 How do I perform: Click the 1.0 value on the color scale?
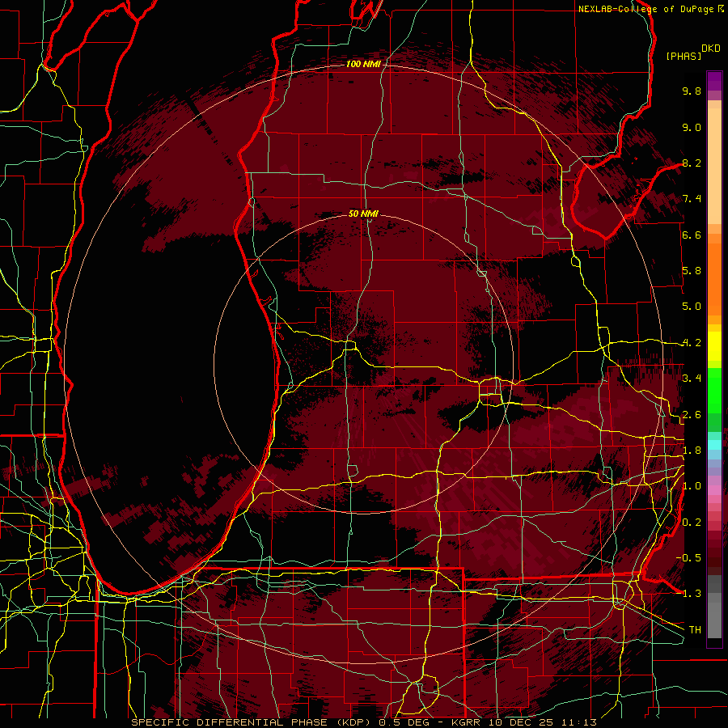pyautogui.click(x=692, y=486)
